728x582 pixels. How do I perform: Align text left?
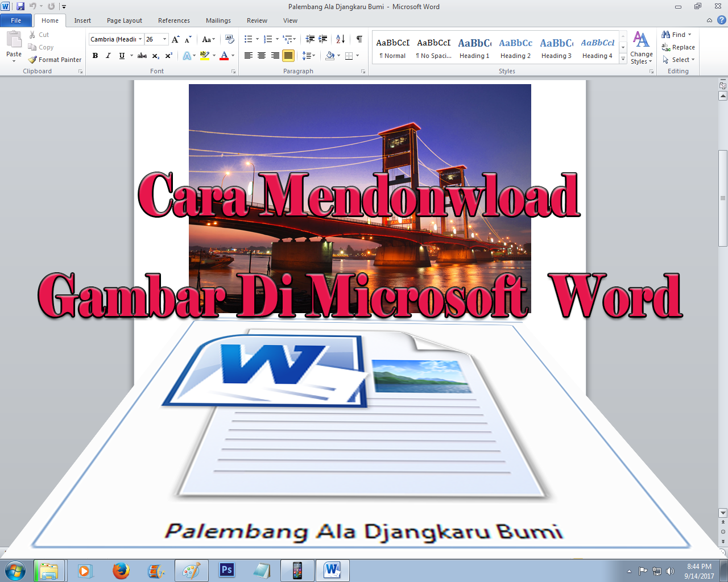pos(249,56)
